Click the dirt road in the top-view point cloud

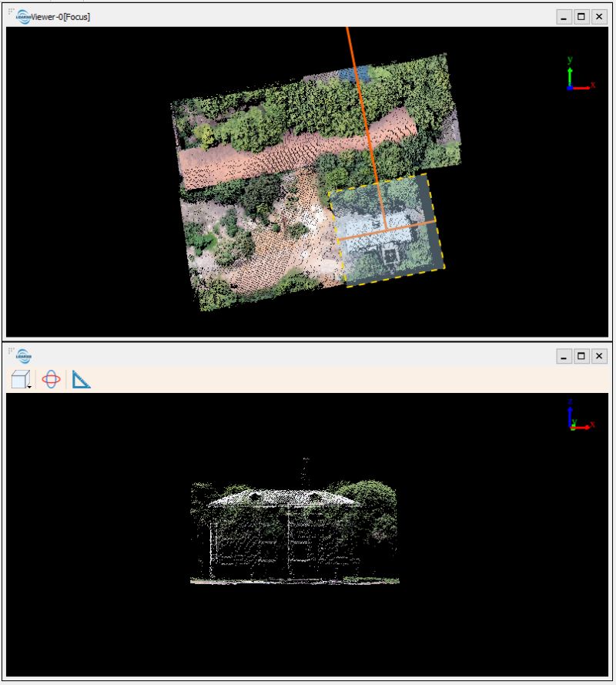click(297, 149)
